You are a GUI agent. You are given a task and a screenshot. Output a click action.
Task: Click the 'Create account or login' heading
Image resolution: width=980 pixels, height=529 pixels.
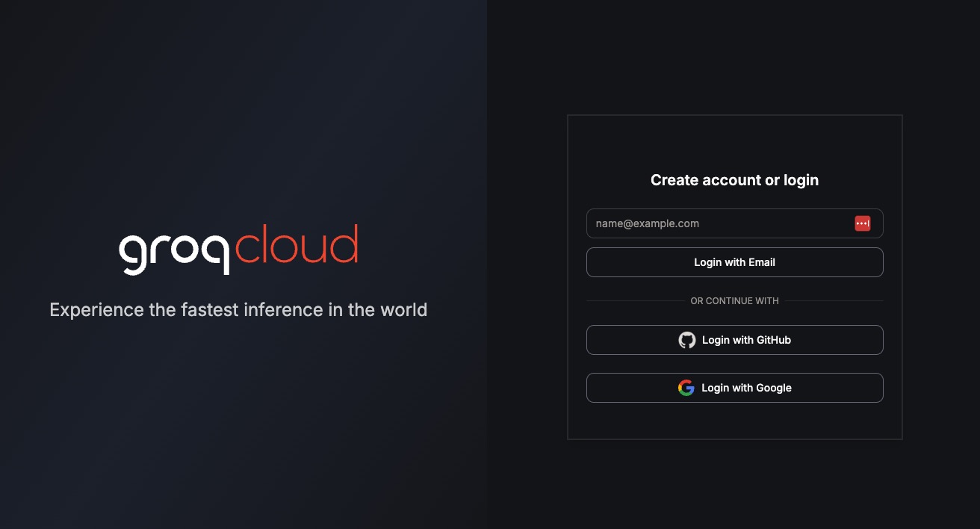(x=735, y=180)
